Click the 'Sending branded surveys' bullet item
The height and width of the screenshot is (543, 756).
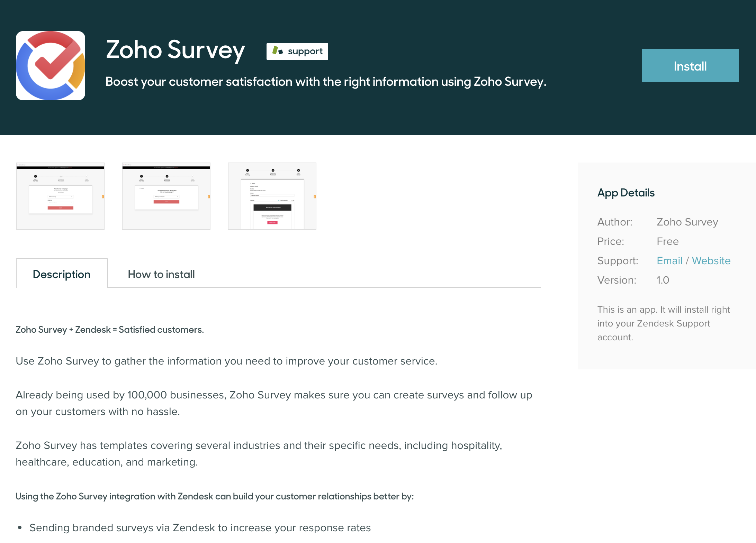coord(200,528)
